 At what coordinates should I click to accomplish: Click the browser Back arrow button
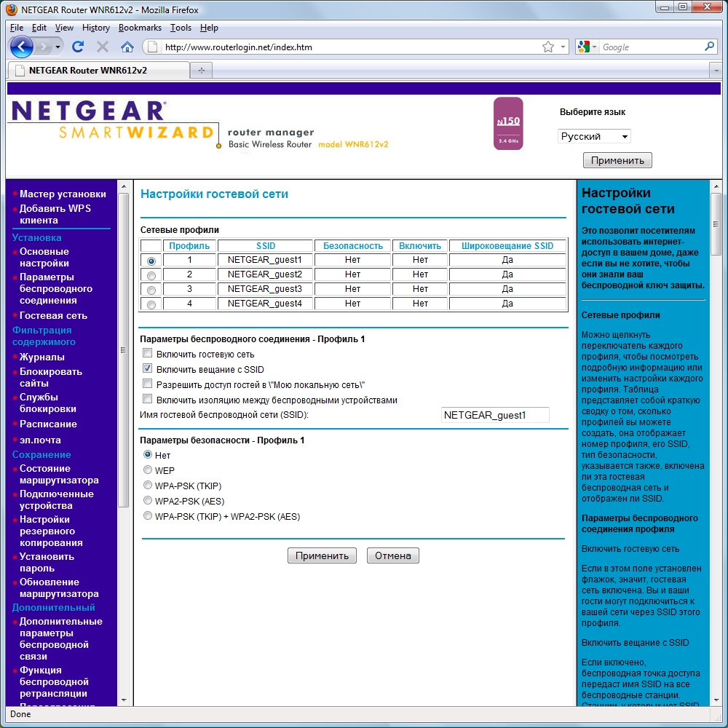click(x=21, y=47)
